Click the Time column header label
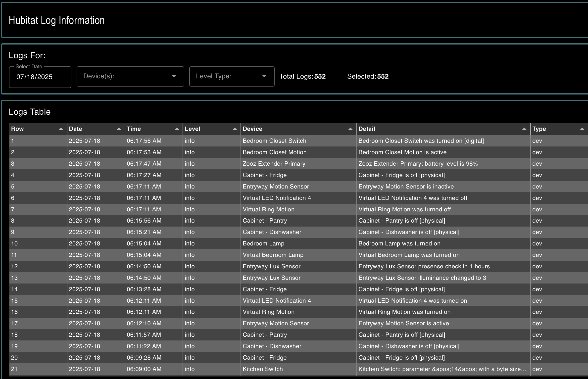This screenshot has height=379, width=588. pyautogui.click(x=134, y=129)
